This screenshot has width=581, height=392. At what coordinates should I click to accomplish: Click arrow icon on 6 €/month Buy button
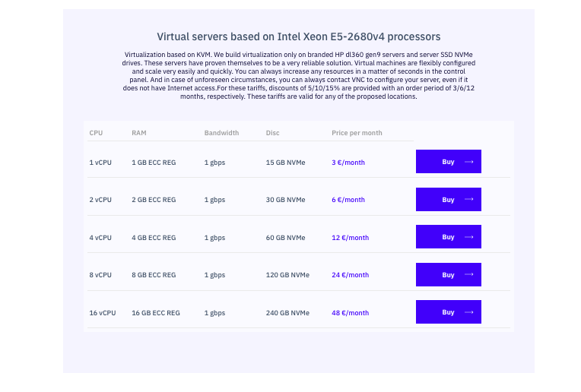[469, 200]
